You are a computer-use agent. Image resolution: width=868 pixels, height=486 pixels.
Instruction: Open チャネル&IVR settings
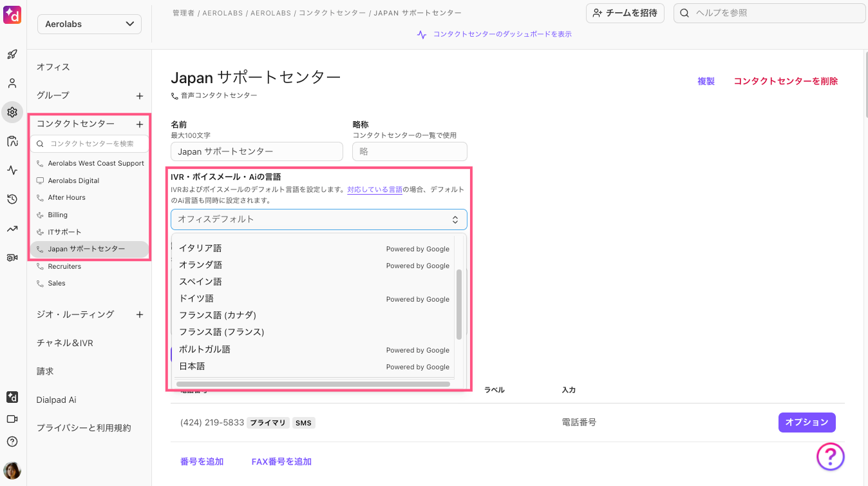coord(65,343)
